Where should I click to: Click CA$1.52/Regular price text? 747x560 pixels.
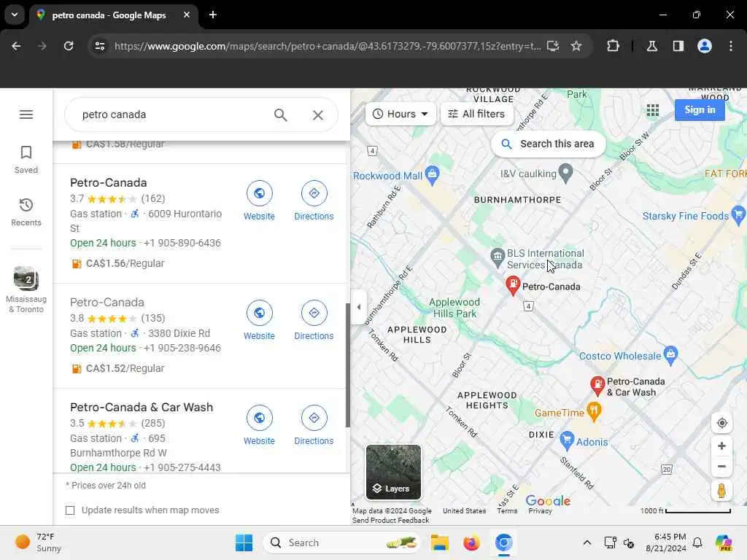tap(125, 368)
